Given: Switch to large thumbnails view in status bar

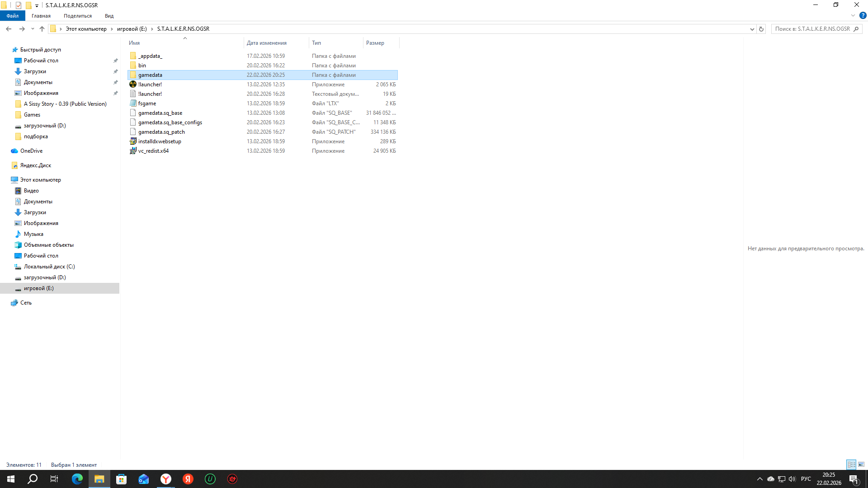Looking at the screenshot, I should click(x=861, y=465).
